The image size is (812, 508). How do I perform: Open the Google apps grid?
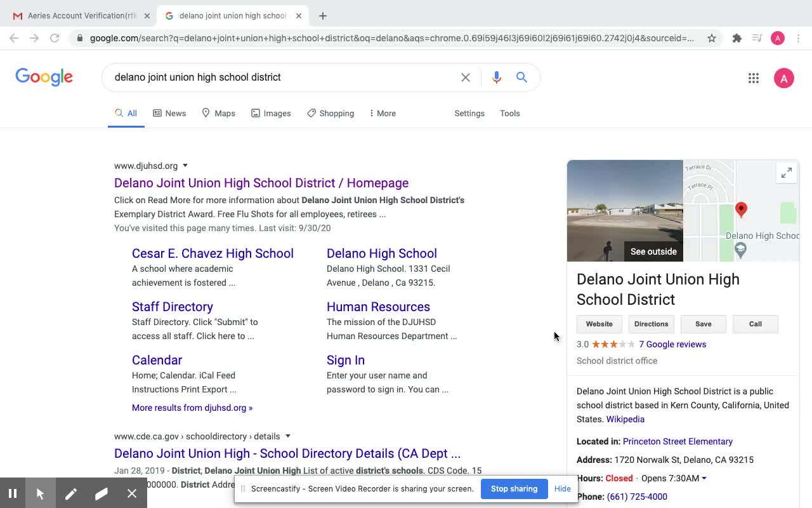(754, 78)
